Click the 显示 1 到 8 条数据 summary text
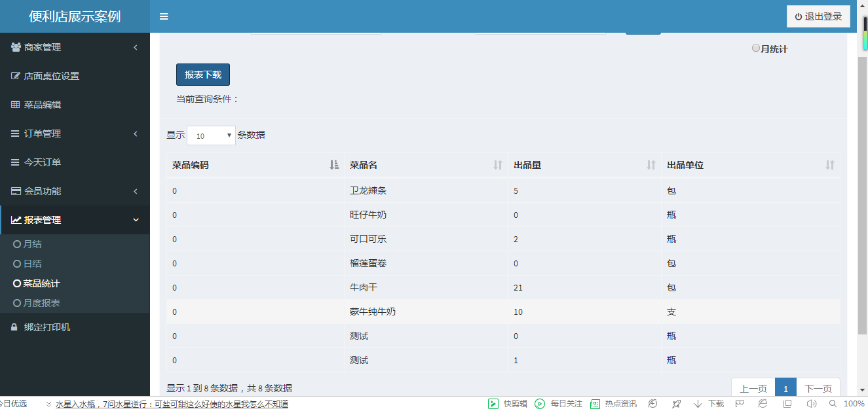The image size is (868, 411). (229, 388)
